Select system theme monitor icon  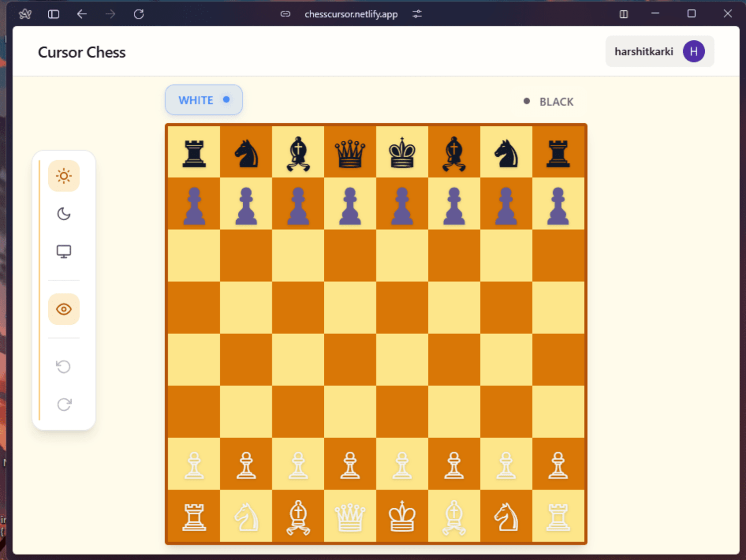(x=64, y=252)
